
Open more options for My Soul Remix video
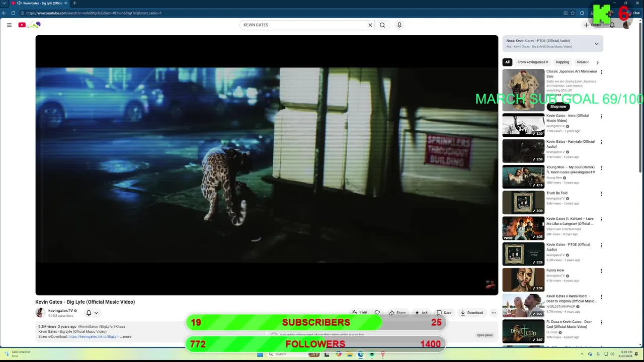(x=601, y=168)
